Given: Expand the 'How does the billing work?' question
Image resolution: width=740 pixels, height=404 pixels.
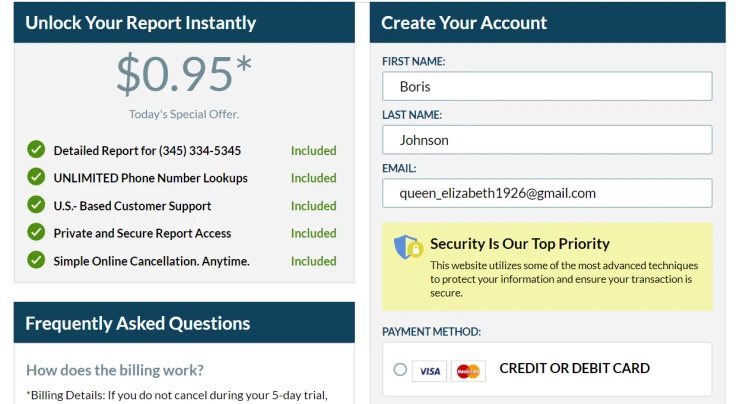Looking at the screenshot, I should [x=115, y=370].
